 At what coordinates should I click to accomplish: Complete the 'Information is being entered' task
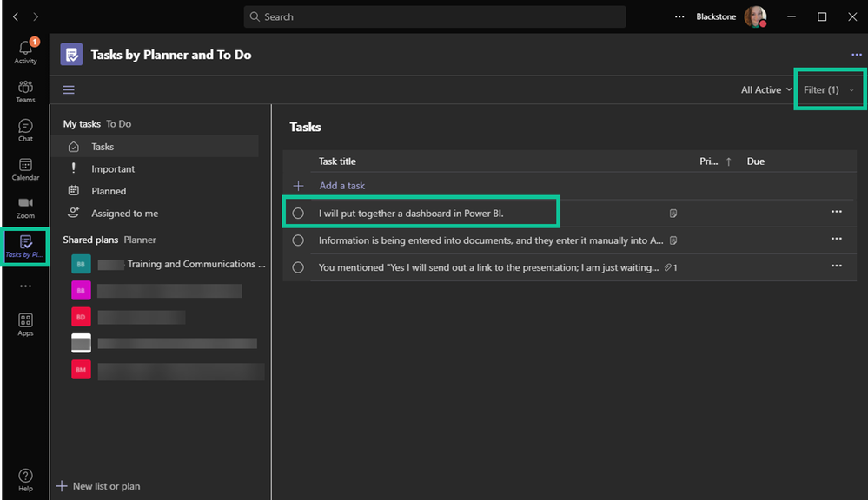coord(298,240)
